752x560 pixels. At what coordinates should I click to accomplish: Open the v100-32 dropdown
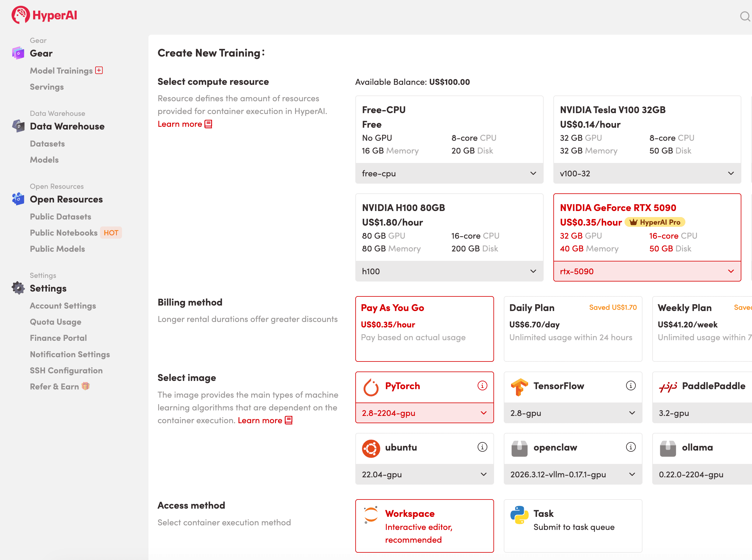[647, 173]
